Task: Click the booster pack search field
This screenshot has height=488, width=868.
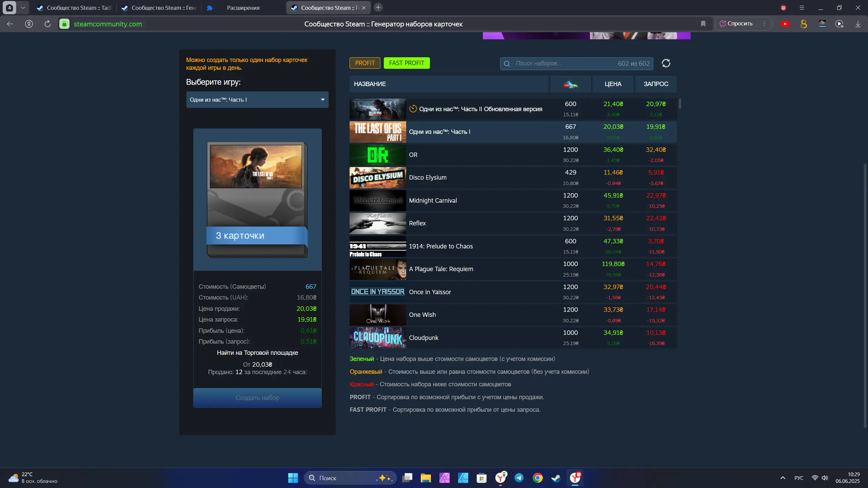Action: 576,63
